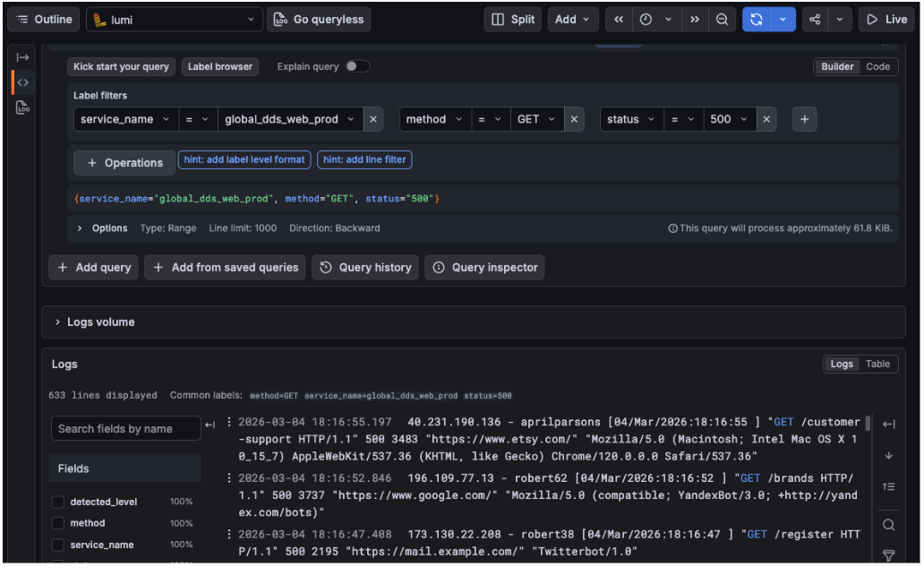Viewport: 924px width, 567px height.
Task: Open the lumi data source dropdown
Action: point(175,20)
